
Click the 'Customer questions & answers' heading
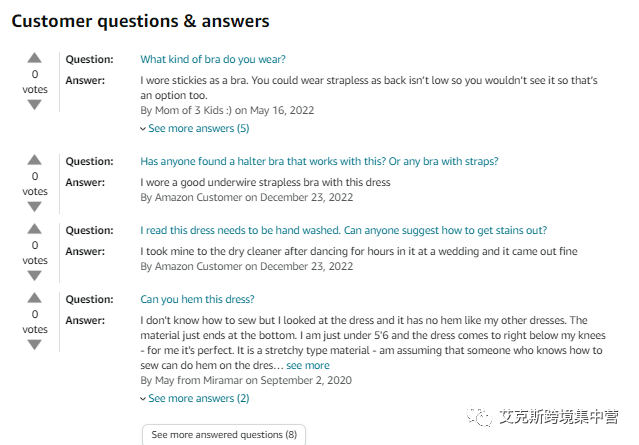click(x=139, y=20)
